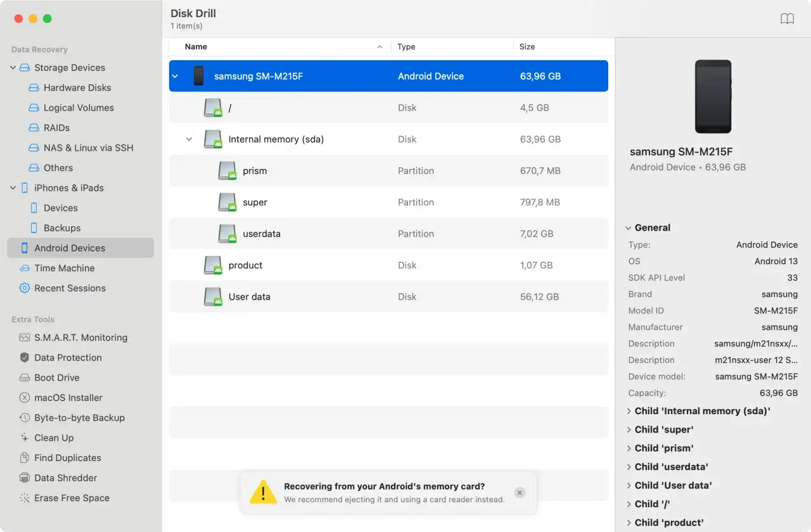Click the Others sidebar icon

pyautogui.click(x=34, y=168)
